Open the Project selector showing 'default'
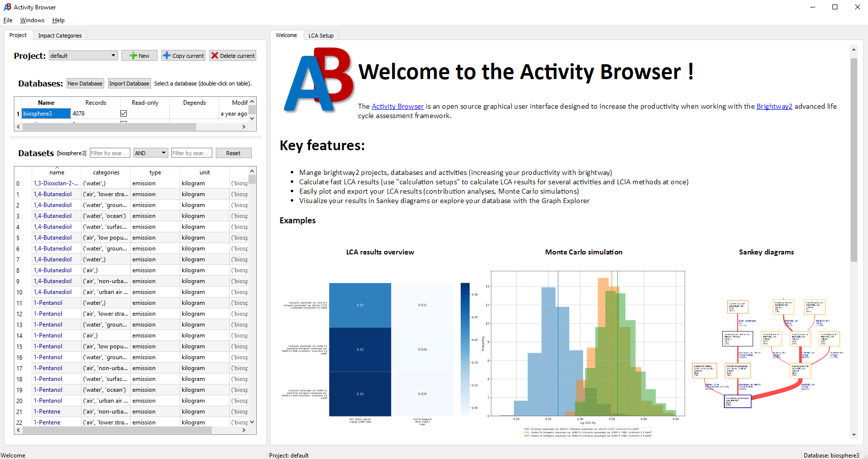 tap(82, 55)
